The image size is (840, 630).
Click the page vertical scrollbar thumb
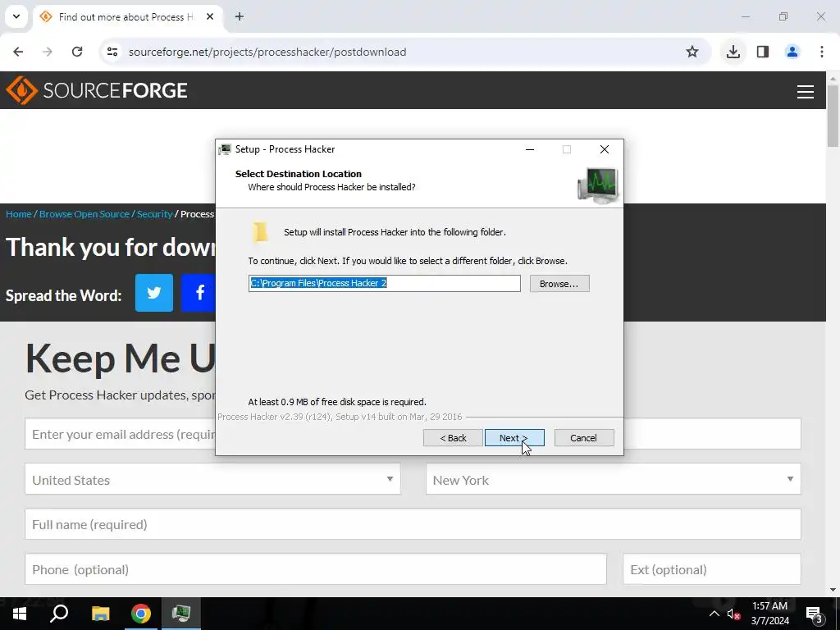coord(833,115)
